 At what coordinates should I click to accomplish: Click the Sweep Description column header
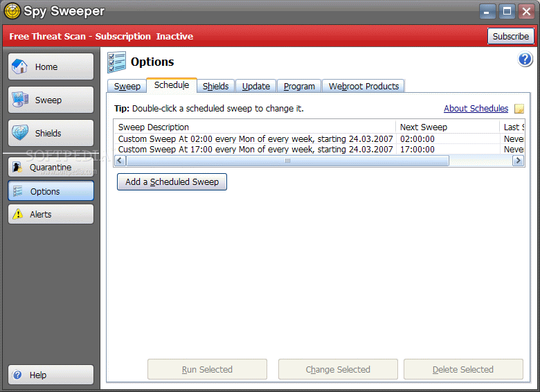(x=255, y=127)
